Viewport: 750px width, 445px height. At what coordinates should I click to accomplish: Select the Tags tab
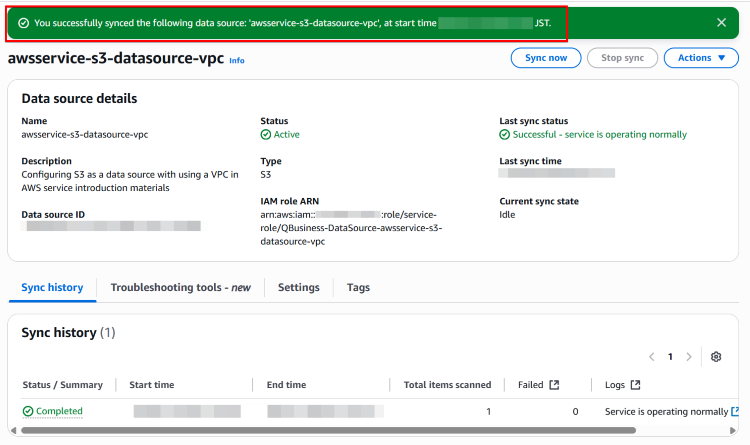[x=358, y=288]
